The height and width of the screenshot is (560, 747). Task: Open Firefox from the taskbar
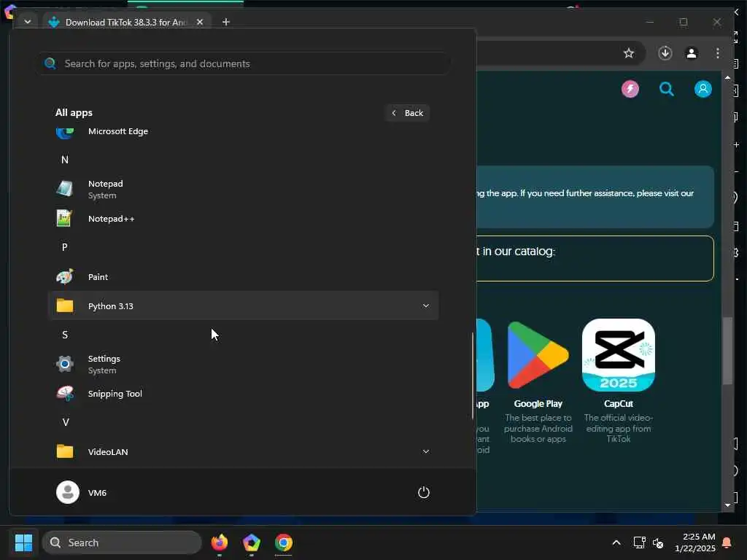(x=219, y=542)
